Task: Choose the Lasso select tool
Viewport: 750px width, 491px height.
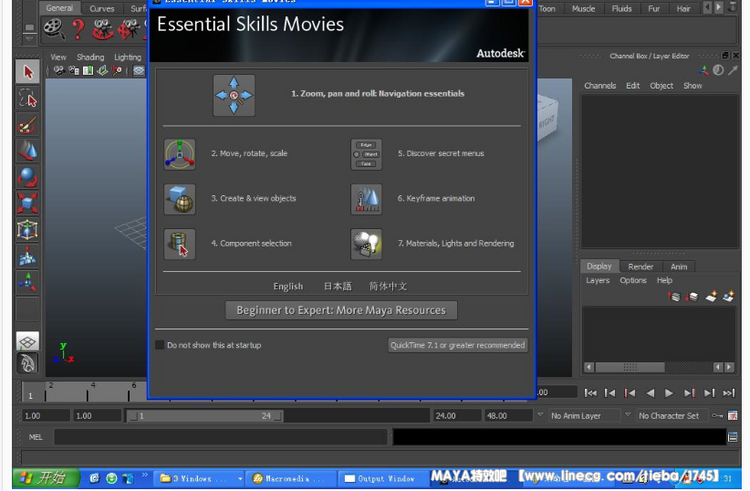Action: (x=28, y=98)
